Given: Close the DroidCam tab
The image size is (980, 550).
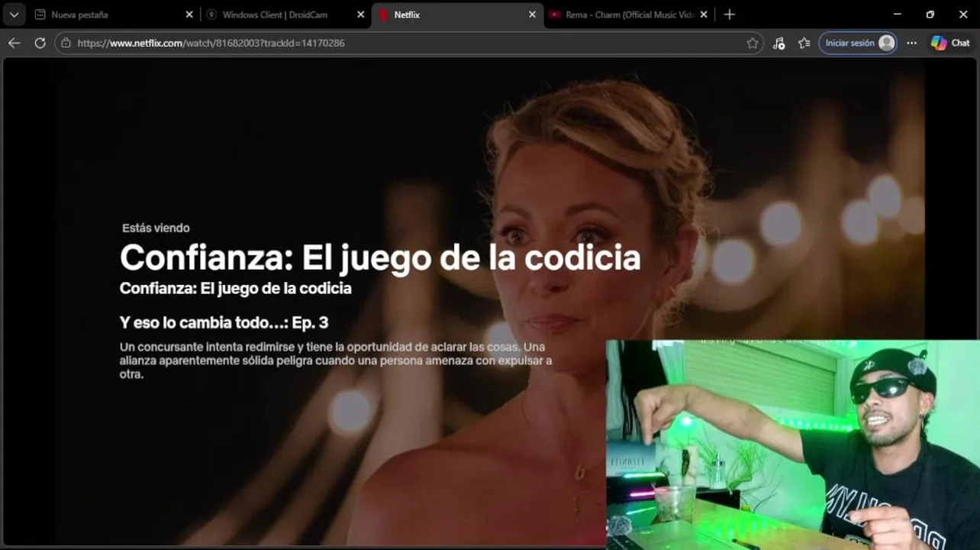Looking at the screenshot, I should click(361, 15).
